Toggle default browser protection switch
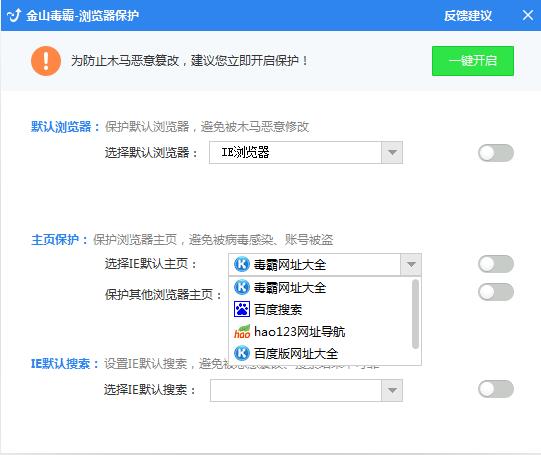The height and width of the screenshot is (455, 541). point(496,153)
